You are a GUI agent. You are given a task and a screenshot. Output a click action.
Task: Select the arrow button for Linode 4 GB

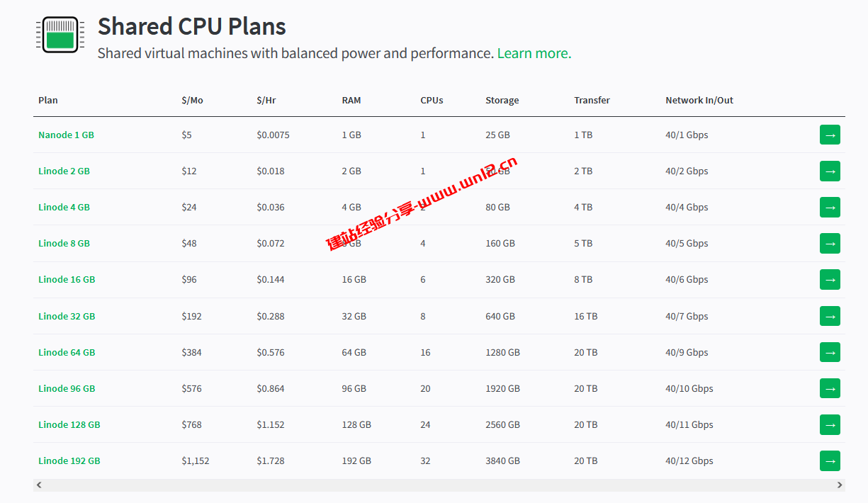click(x=830, y=207)
